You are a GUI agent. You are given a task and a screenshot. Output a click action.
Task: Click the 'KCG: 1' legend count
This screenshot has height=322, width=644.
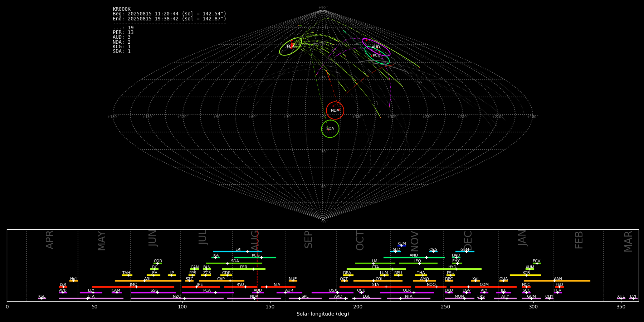point(122,47)
